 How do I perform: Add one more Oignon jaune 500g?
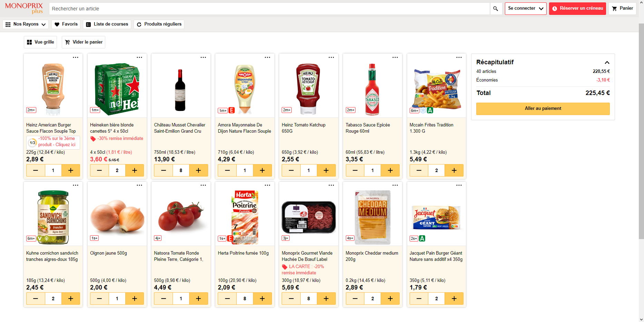[x=134, y=299]
